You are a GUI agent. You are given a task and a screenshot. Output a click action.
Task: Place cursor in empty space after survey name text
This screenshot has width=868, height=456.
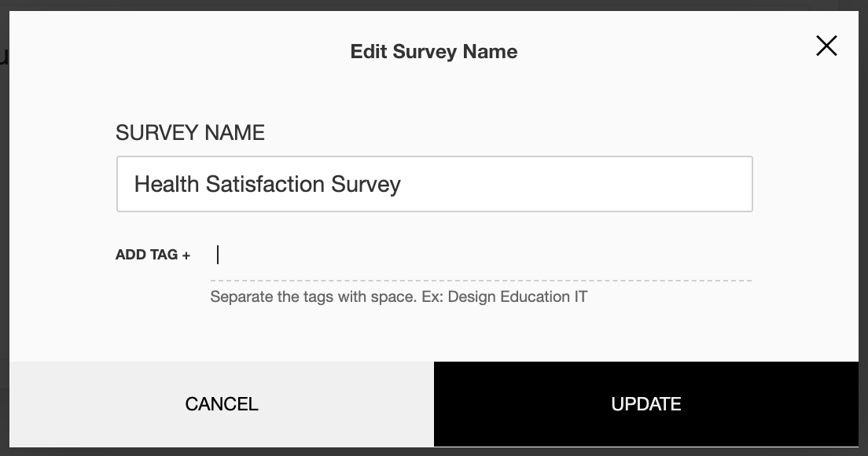[x=574, y=184]
